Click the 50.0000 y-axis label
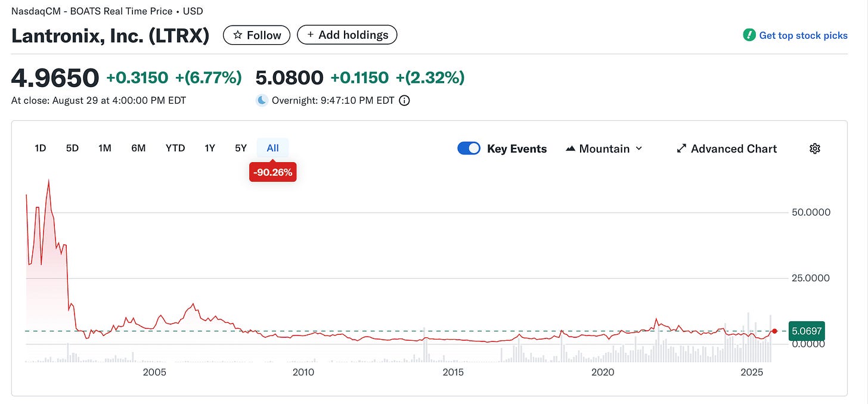The width and height of the screenshot is (868, 404). click(x=811, y=212)
